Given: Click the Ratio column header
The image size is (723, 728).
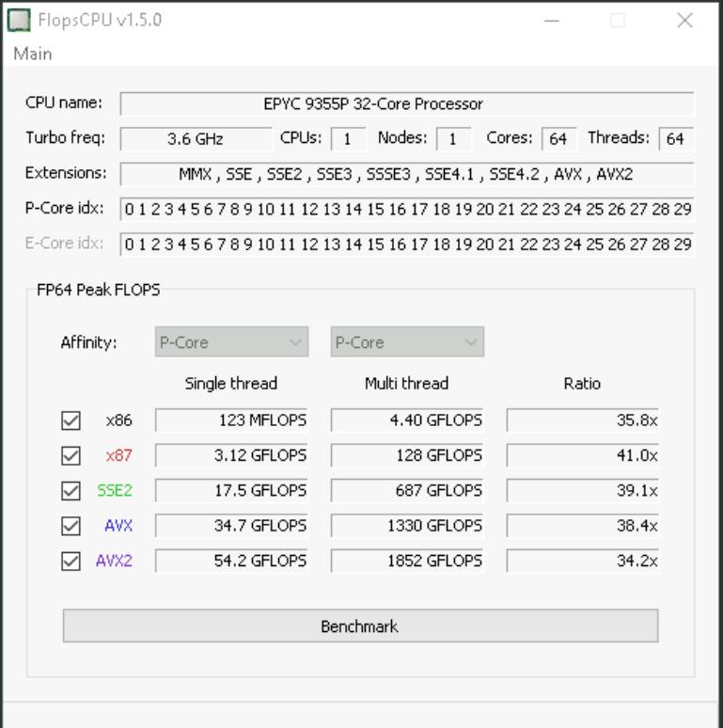Looking at the screenshot, I should point(582,384).
